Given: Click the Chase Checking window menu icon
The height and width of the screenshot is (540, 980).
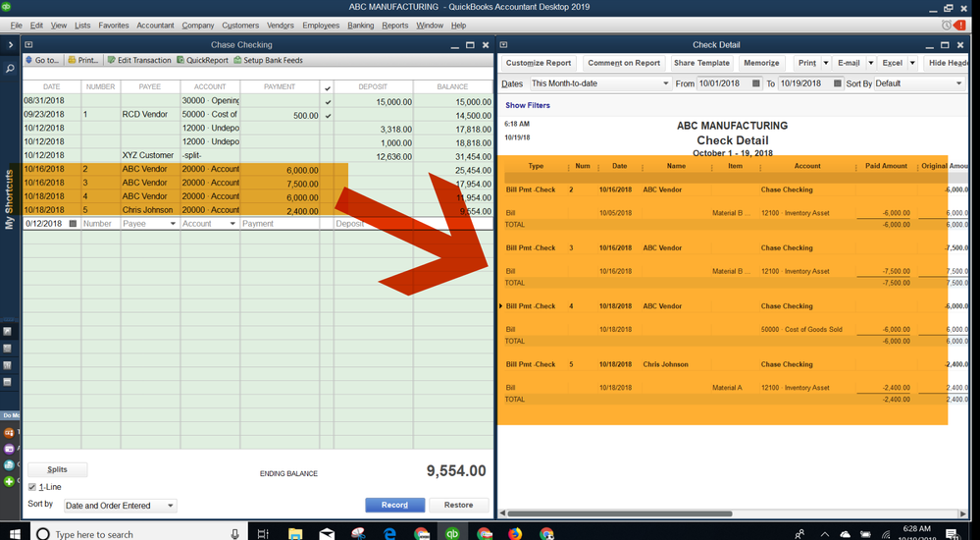Looking at the screenshot, I should [28, 45].
